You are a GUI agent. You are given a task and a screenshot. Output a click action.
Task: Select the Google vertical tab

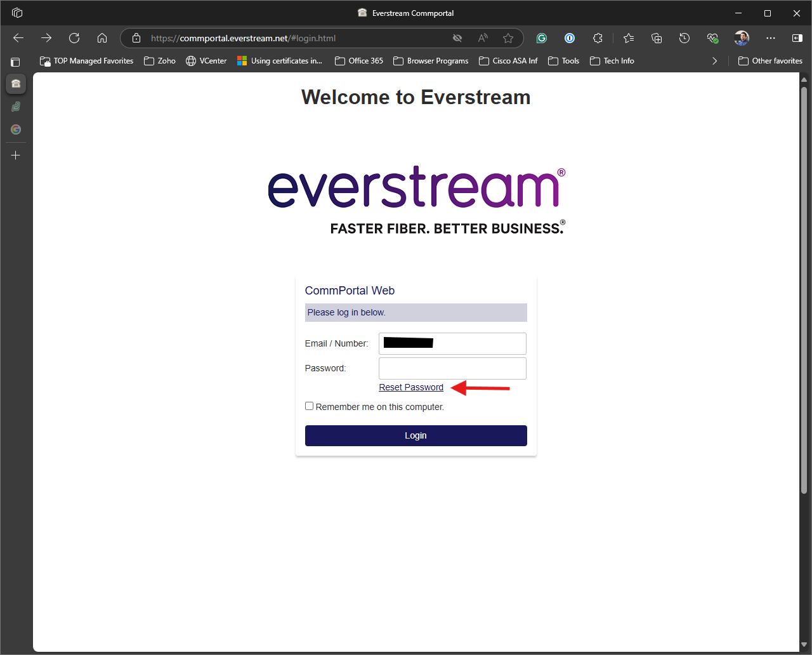click(16, 129)
